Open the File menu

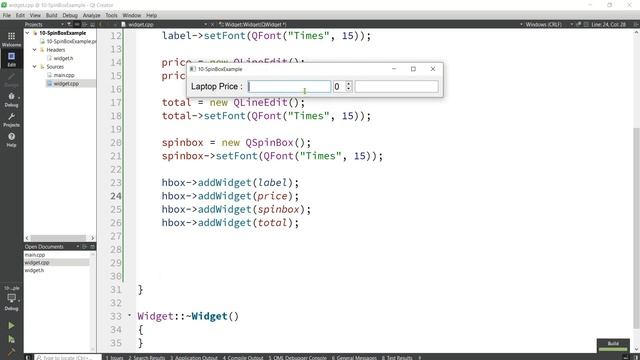(7, 16)
